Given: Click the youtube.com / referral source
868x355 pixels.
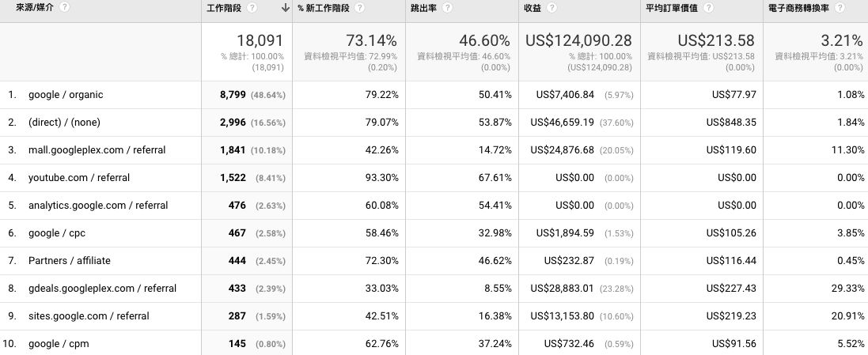Looking at the screenshot, I should tap(79, 178).
